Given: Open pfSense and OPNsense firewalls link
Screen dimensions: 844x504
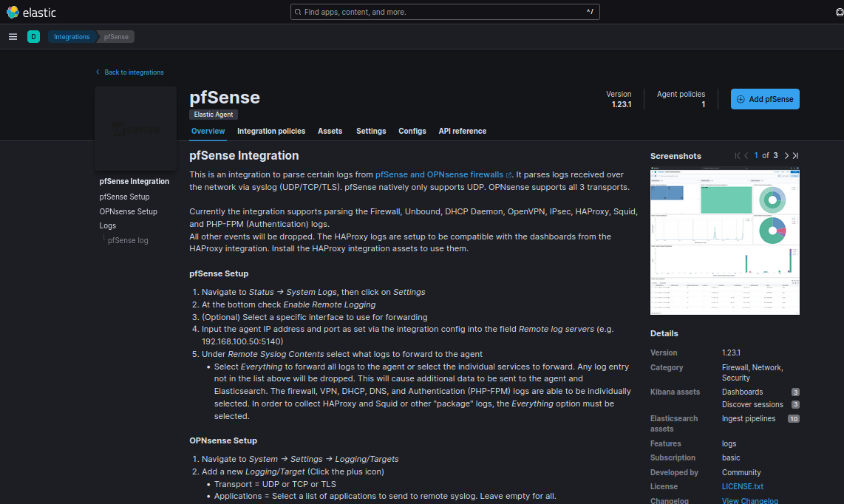Looking at the screenshot, I should pyautogui.click(x=439, y=174).
